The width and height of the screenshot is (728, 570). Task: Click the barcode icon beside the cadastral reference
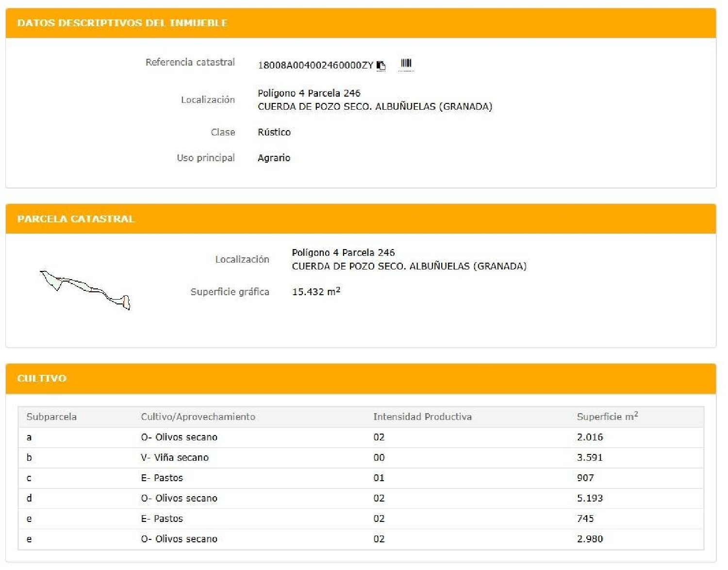(406, 63)
